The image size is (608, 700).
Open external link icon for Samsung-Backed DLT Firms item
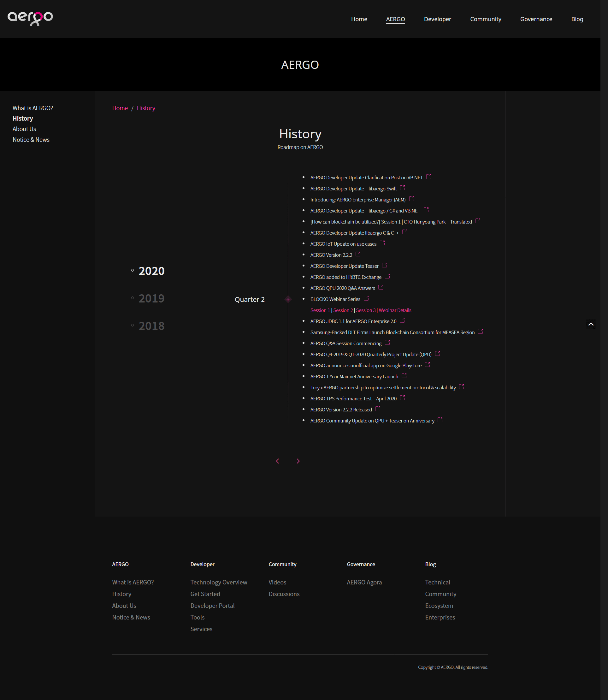[481, 332]
